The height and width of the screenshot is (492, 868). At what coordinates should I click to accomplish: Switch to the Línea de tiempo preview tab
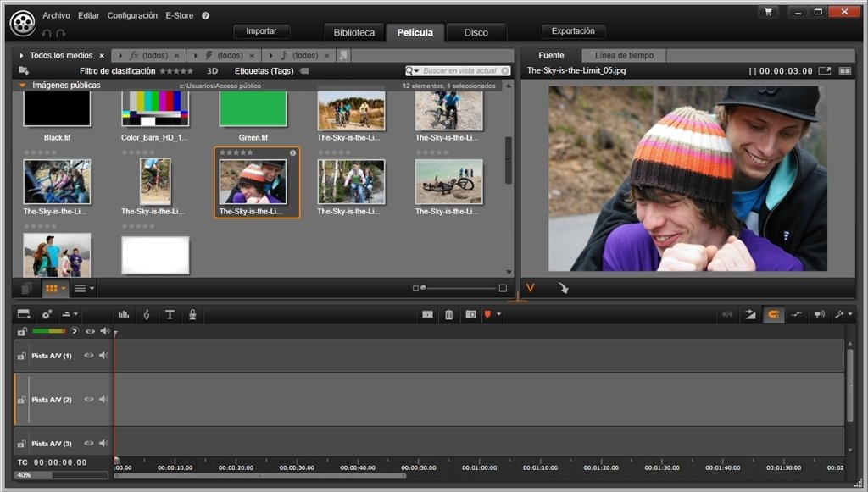[624, 55]
